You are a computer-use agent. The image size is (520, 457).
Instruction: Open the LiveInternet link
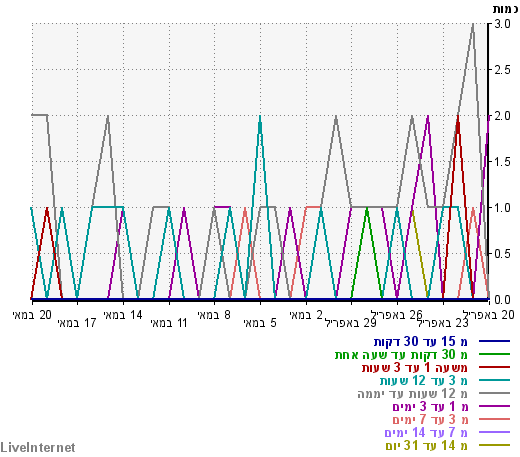(x=38, y=447)
